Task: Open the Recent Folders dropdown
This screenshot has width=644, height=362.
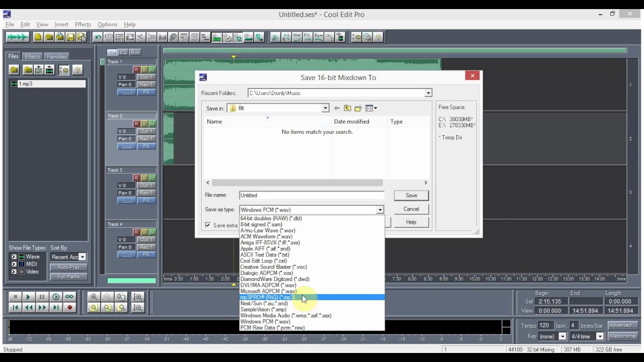Action: click(x=428, y=93)
